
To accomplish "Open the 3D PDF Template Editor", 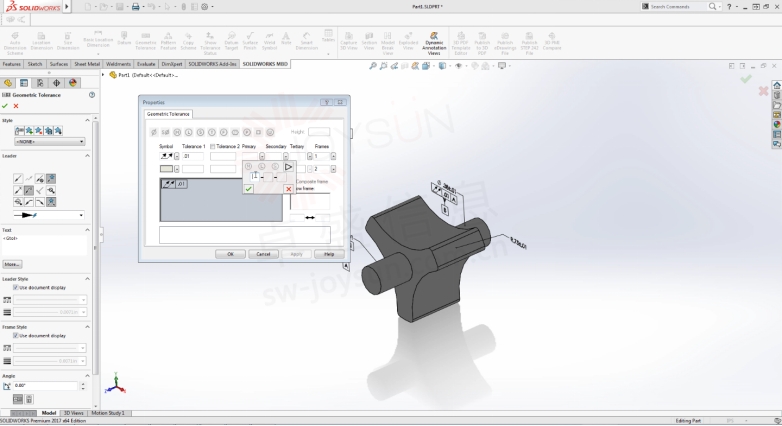I will click(461, 43).
